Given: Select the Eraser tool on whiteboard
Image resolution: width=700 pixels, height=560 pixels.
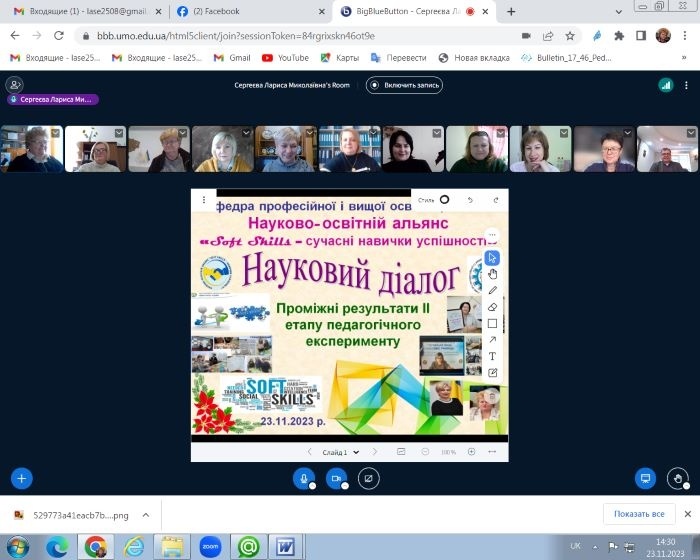Looking at the screenshot, I should [492, 307].
